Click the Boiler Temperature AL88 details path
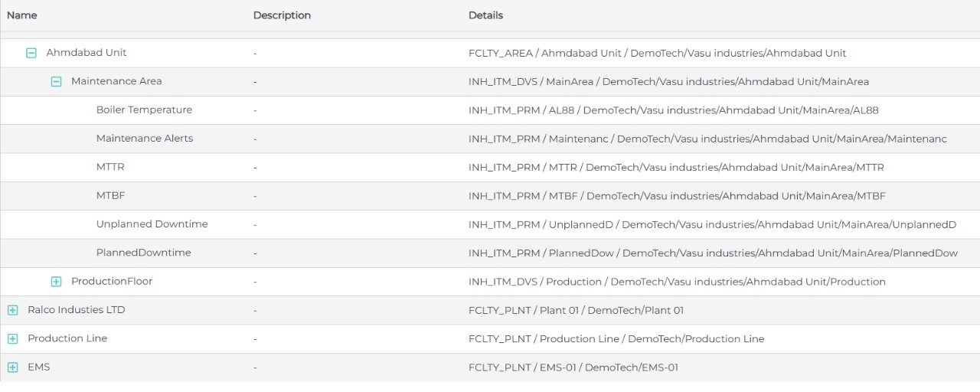This screenshot has width=980, height=392. click(x=673, y=110)
